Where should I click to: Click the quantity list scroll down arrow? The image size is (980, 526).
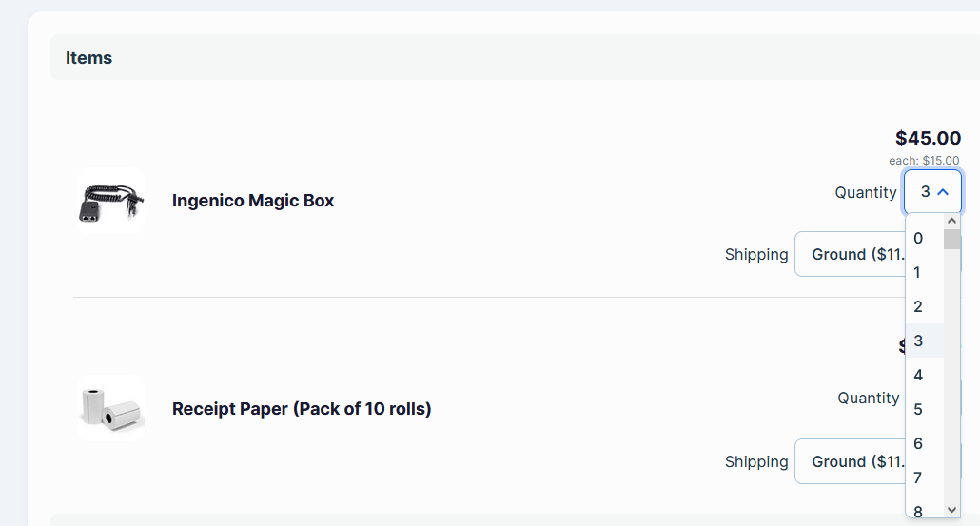(x=951, y=510)
